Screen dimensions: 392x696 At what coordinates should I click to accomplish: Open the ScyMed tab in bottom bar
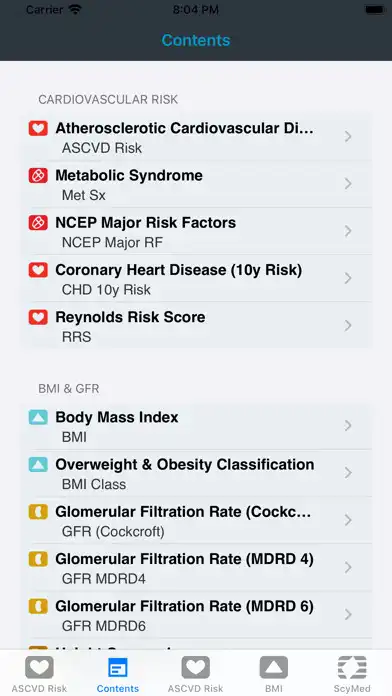pos(352,674)
